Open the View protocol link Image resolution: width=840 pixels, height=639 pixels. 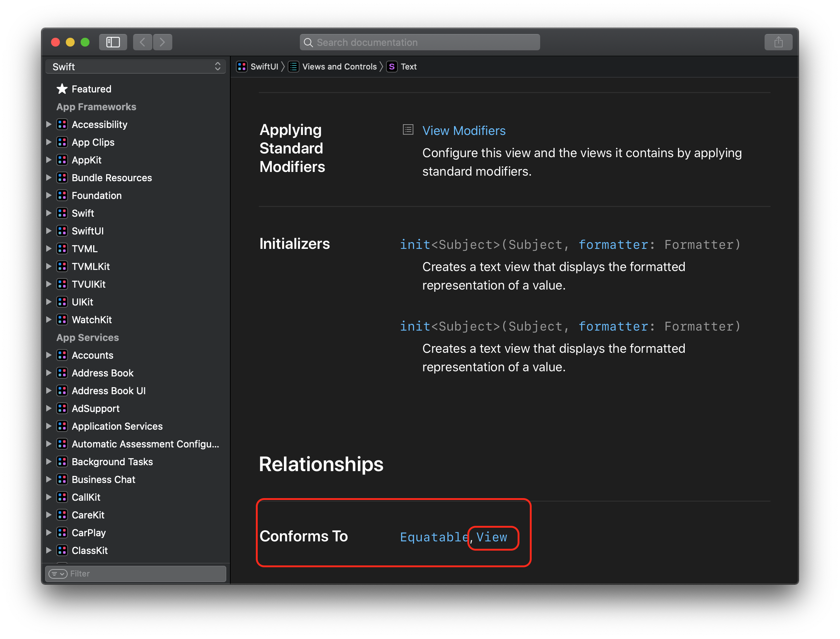point(492,537)
